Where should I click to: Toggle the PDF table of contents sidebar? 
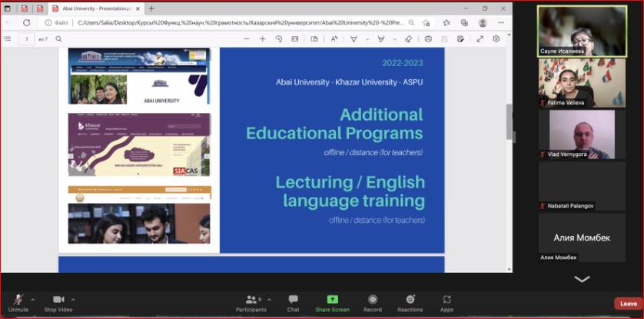[x=8, y=39]
